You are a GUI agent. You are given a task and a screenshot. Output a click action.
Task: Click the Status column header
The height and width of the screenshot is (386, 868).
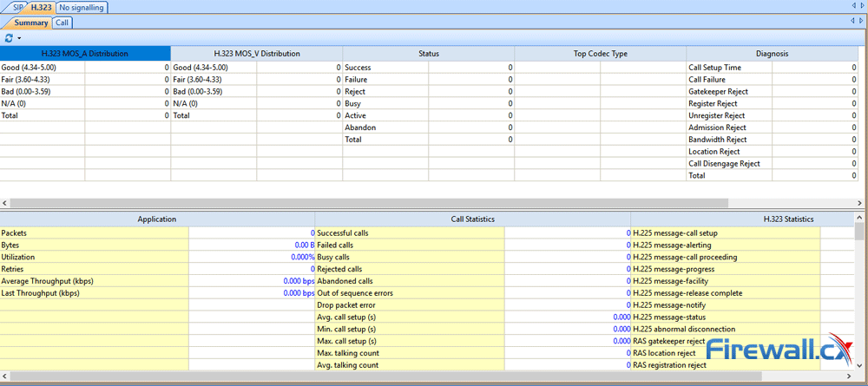point(429,54)
